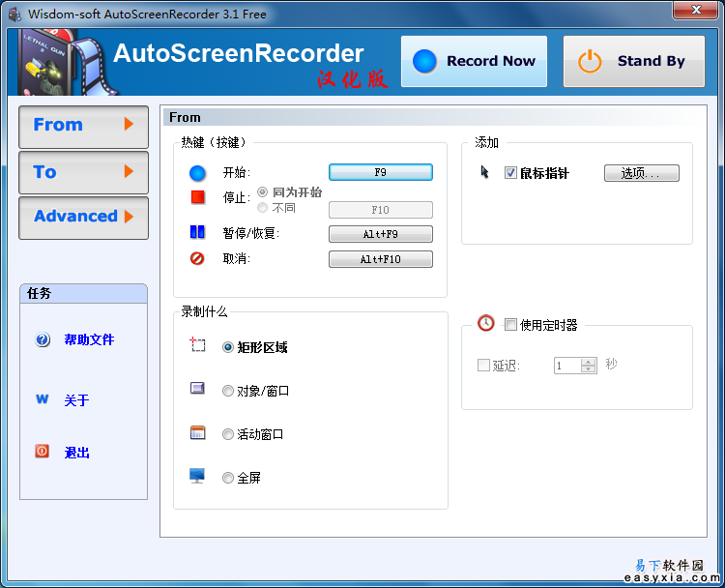Choose 对象/窗口 recording mode
725x588 pixels.
click(x=227, y=391)
